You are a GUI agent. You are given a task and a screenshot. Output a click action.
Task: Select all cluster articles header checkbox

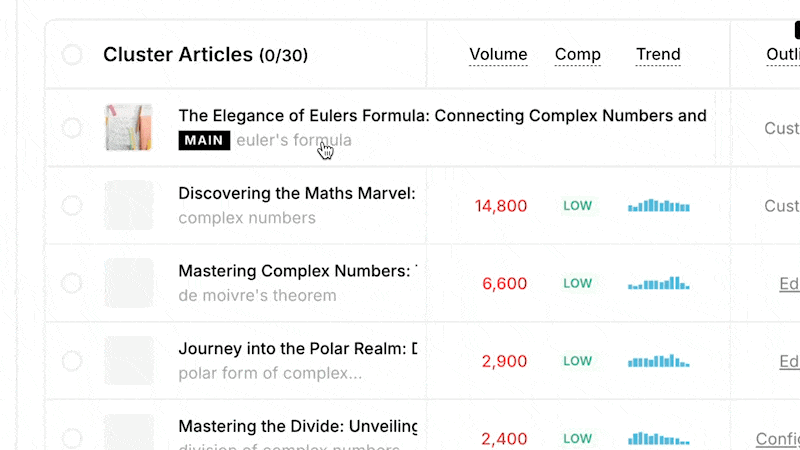coord(72,55)
